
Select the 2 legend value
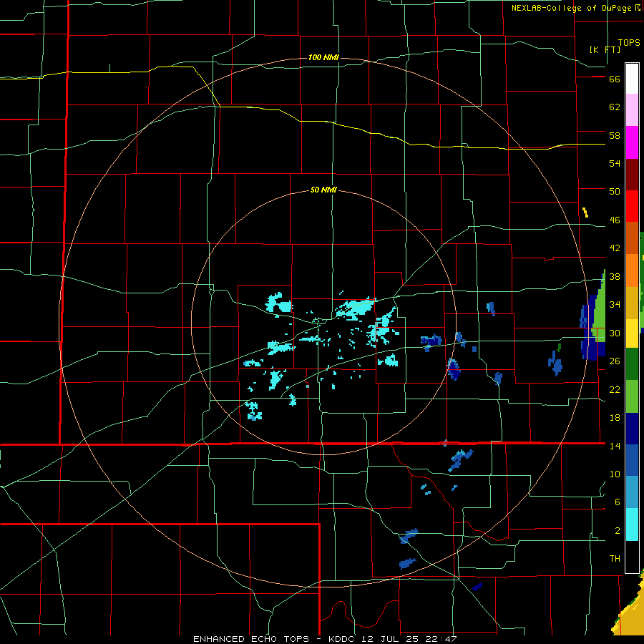(x=618, y=531)
